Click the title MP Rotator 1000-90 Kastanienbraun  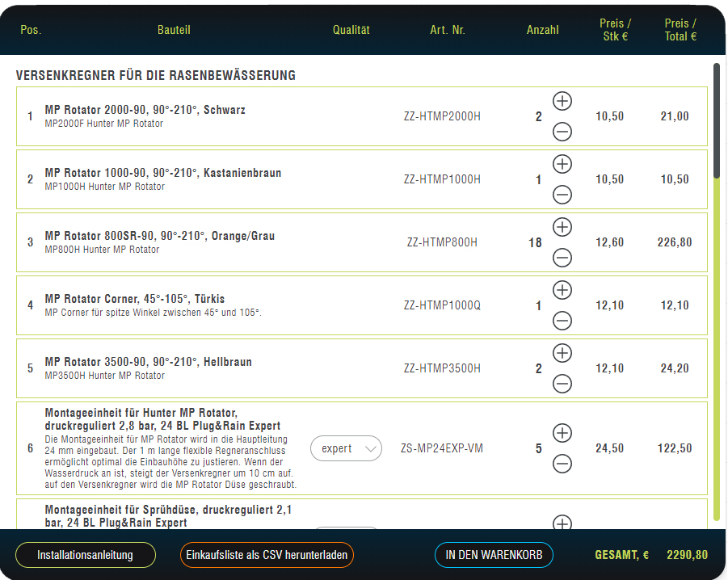click(x=163, y=173)
